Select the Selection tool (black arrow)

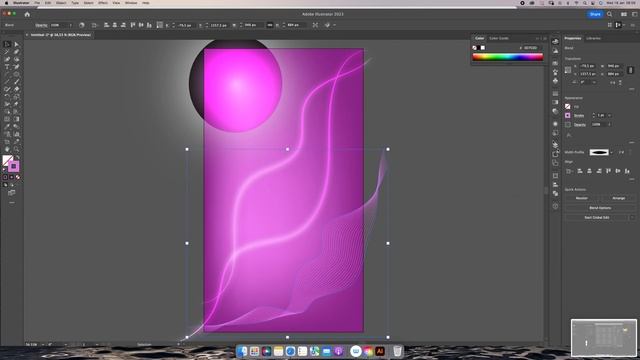pos(7,44)
